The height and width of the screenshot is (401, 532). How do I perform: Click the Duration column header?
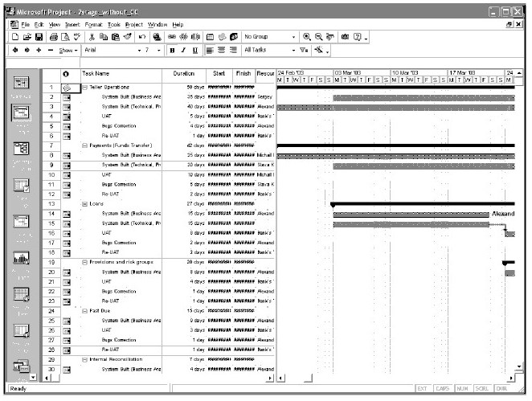point(183,74)
